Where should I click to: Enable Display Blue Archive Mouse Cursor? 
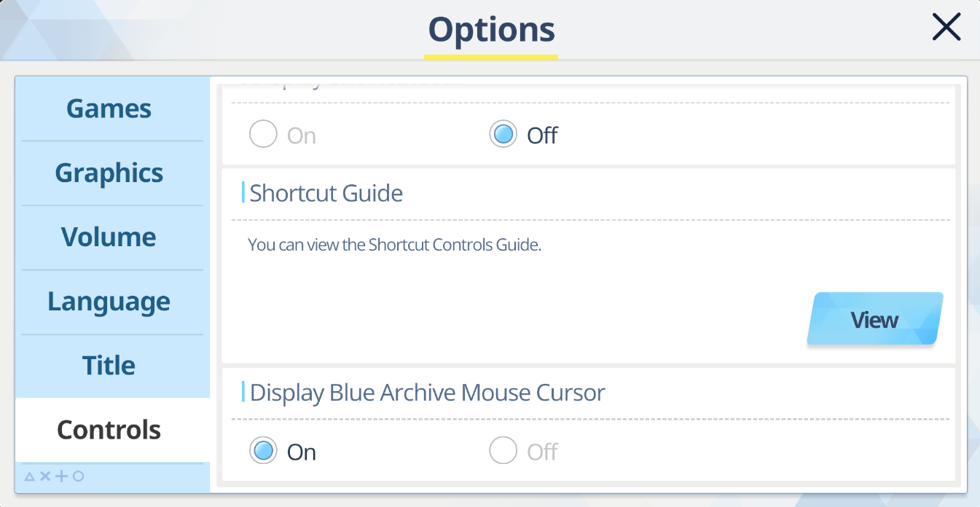click(263, 452)
